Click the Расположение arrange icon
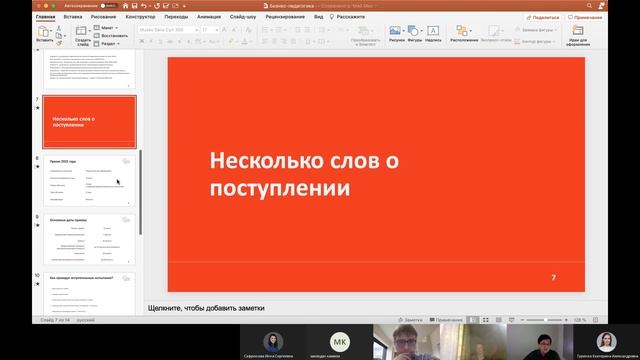 pos(462,31)
